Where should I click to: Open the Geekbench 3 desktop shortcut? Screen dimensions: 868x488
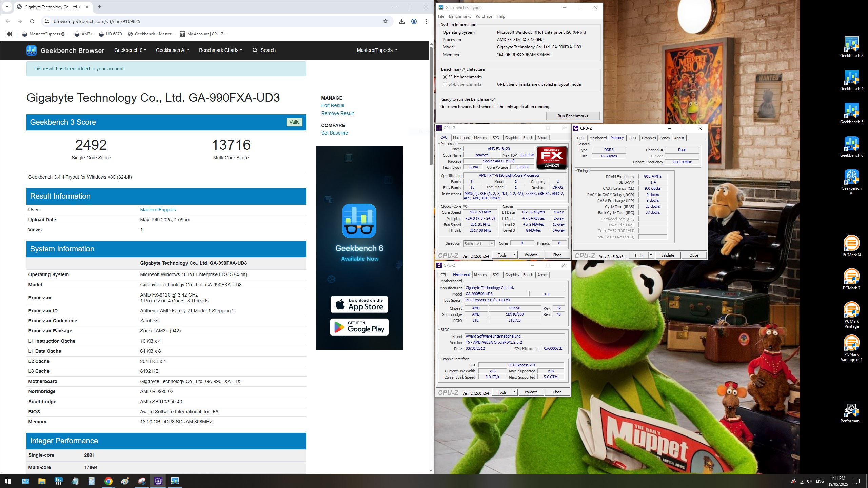851,47
